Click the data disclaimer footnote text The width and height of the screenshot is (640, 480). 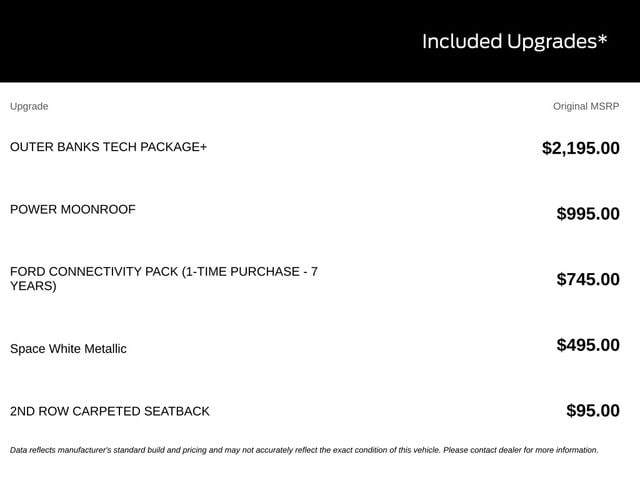(304, 450)
